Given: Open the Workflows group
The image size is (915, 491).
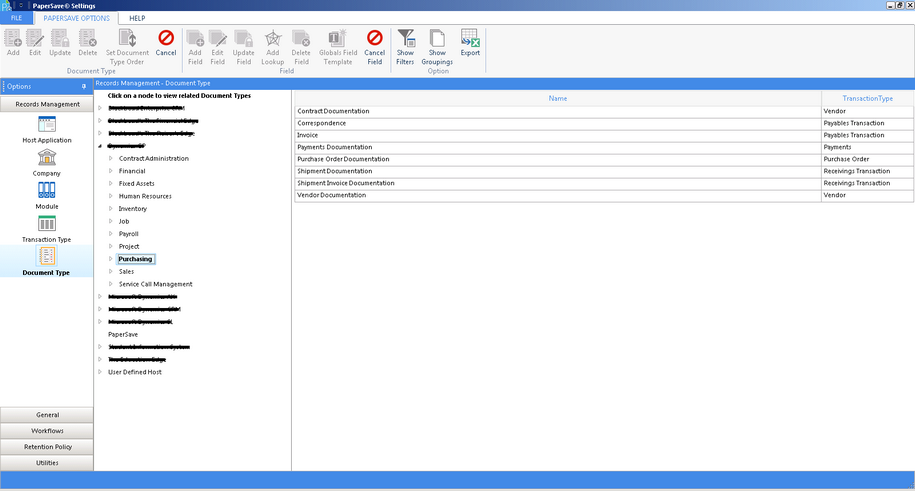Looking at the screenshot, I should tap(47, 431).
